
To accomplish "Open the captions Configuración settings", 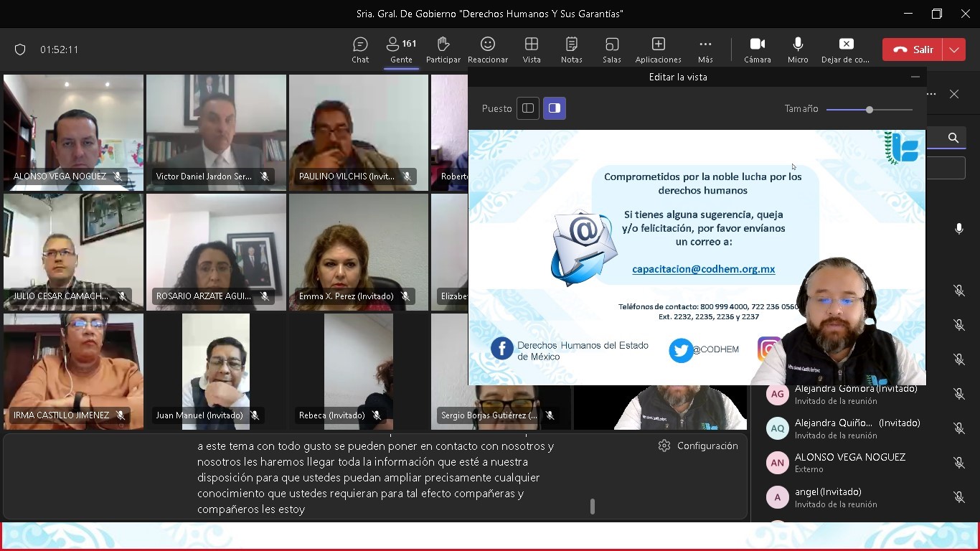I will [x=698, y=446].
